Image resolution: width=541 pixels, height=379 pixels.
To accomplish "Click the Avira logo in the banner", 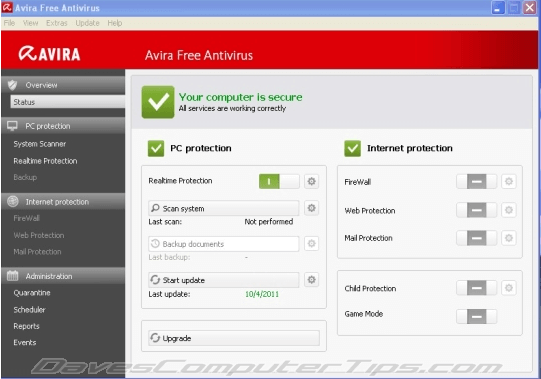I will (x=49, y=54).
